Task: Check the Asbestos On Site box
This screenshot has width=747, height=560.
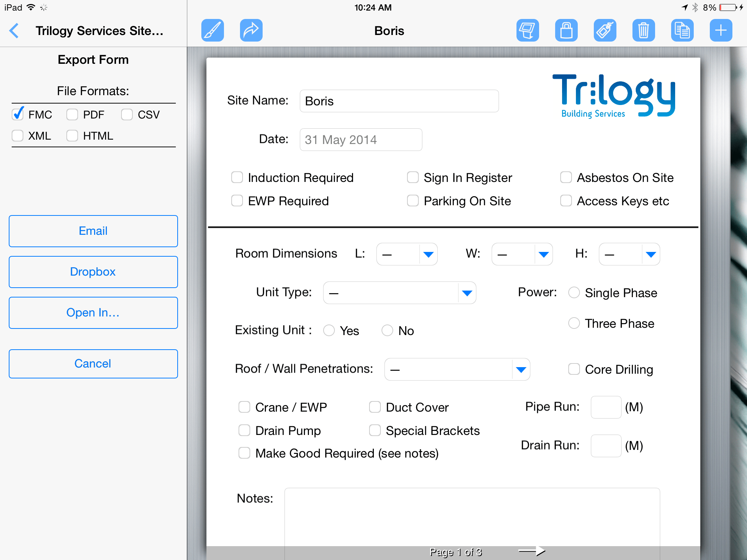Action: click(566, 178)
